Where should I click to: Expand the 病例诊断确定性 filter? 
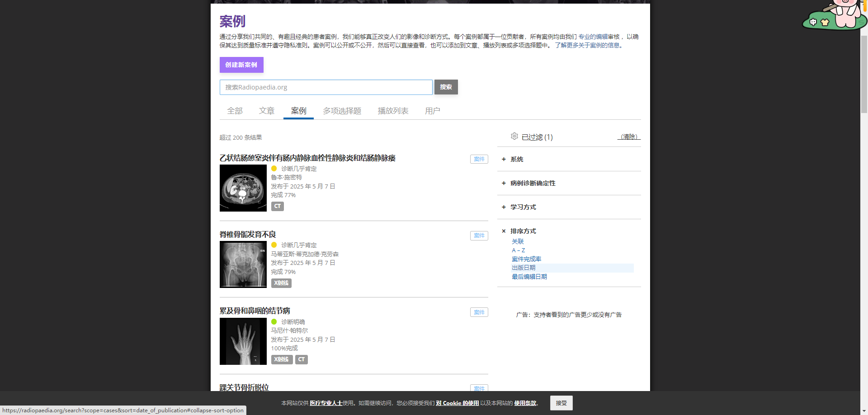pyautogui.click(x=533, y=183)
